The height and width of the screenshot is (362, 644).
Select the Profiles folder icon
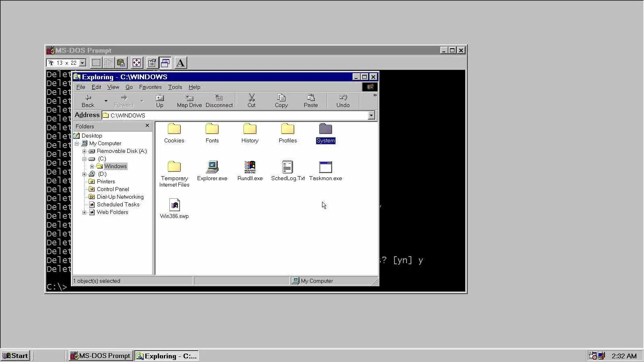tap(288, 129)
